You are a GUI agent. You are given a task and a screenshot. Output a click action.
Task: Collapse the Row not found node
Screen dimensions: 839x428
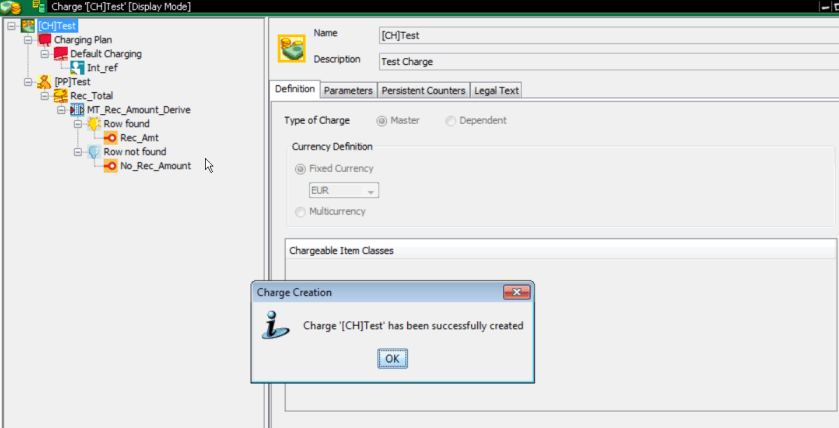78,152
